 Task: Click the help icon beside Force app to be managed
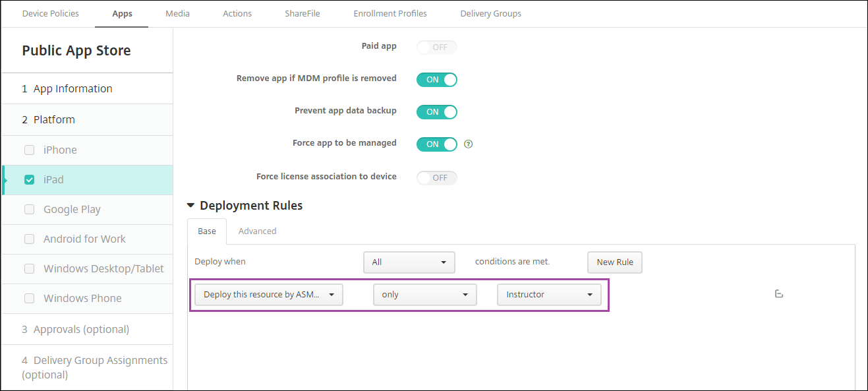(469, 144)
